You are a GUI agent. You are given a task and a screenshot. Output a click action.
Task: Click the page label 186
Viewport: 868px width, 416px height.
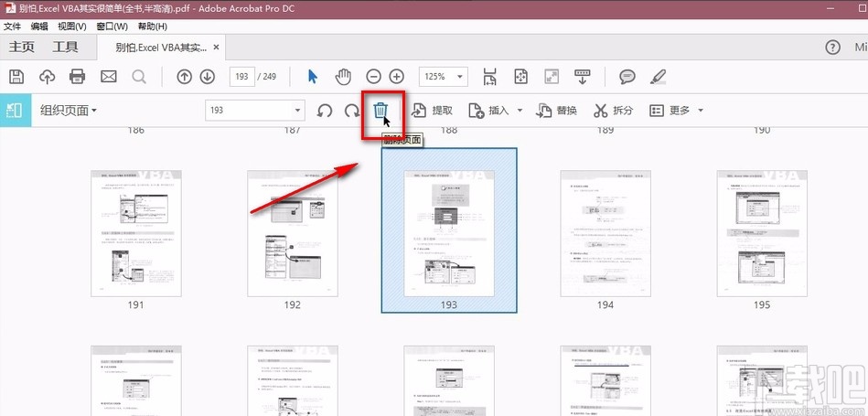(x=135, y=131)
